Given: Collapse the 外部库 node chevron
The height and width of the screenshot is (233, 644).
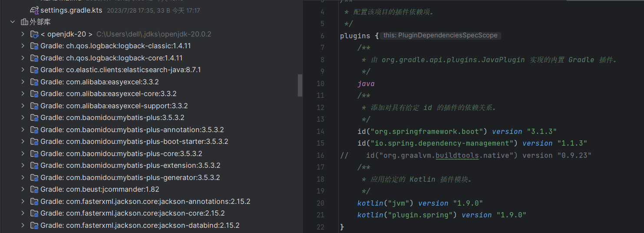Looking at the screenshot, I should point(13,22).
